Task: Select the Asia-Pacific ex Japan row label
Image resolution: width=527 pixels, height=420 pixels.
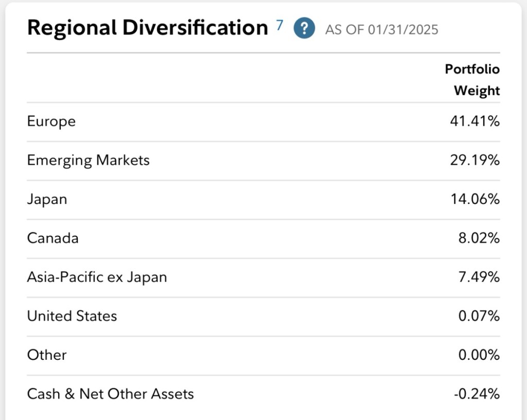Action: (x=97, y=277)
